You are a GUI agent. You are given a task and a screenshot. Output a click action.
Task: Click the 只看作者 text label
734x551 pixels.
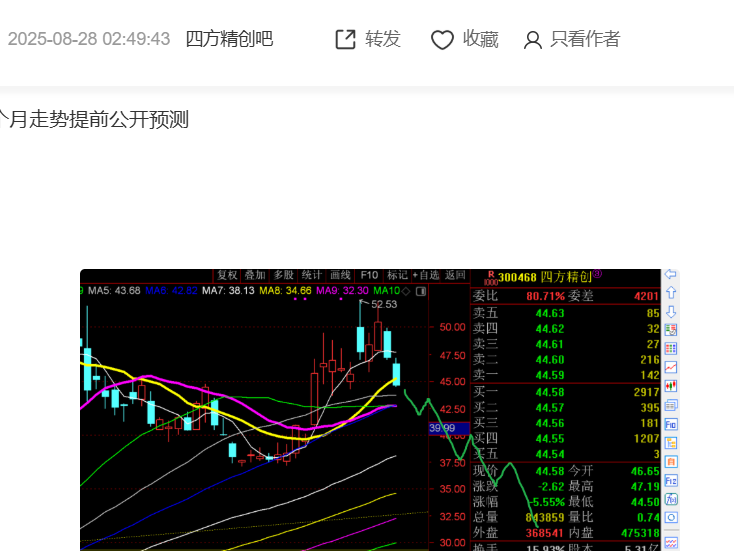(x=585, y=39)
